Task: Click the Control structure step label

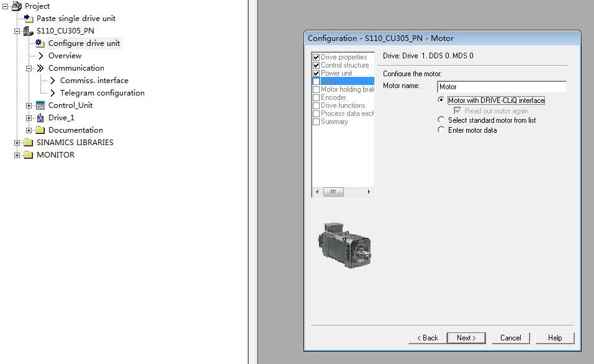Action: click(x=344, y=65)
